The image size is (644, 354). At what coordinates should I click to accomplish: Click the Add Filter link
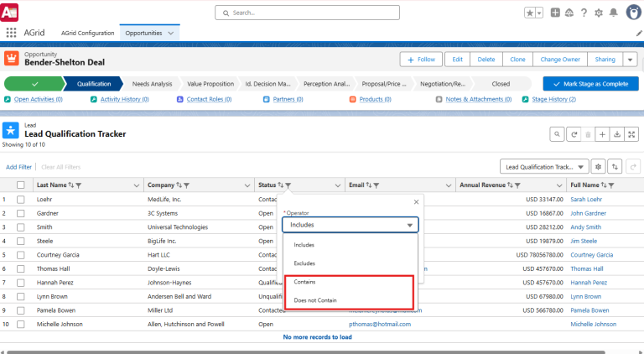click(x=18, y=167)
